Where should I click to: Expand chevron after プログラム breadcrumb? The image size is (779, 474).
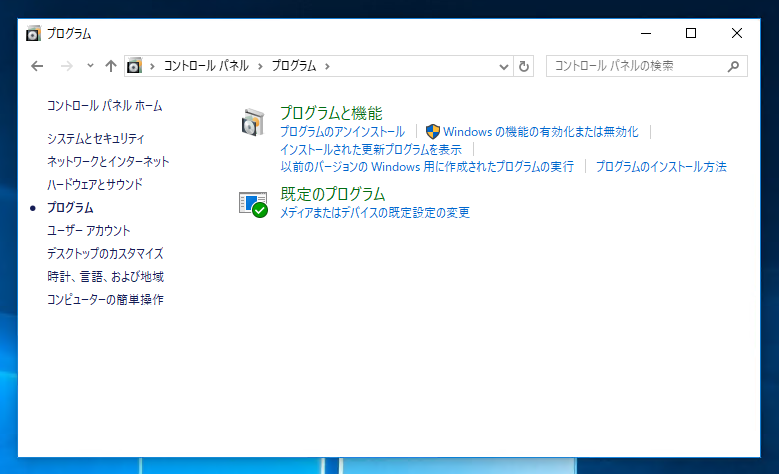(327, 66)
